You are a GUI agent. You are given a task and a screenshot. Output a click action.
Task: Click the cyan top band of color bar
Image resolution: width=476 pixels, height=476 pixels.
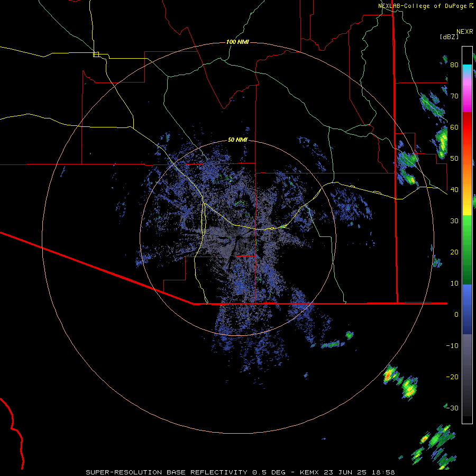467,68
